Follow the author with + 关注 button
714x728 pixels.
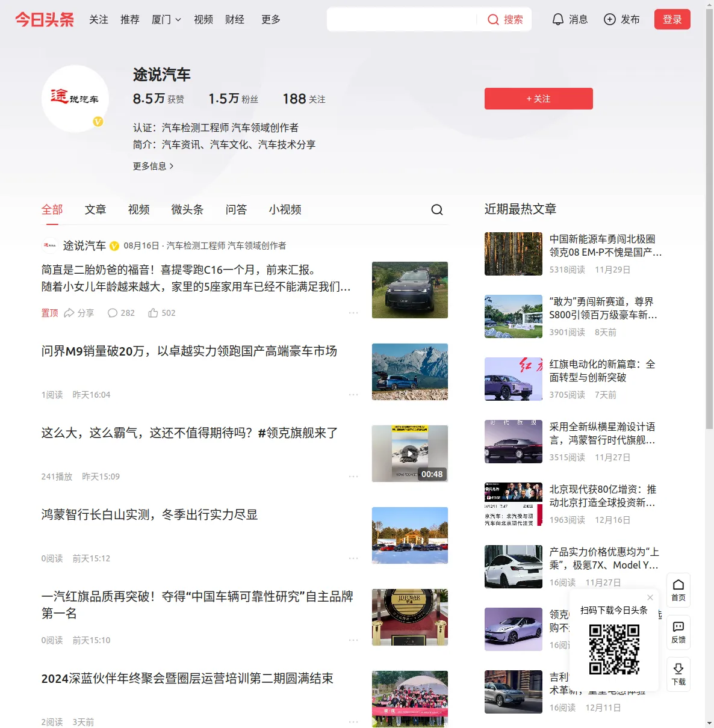pos(539,99)
